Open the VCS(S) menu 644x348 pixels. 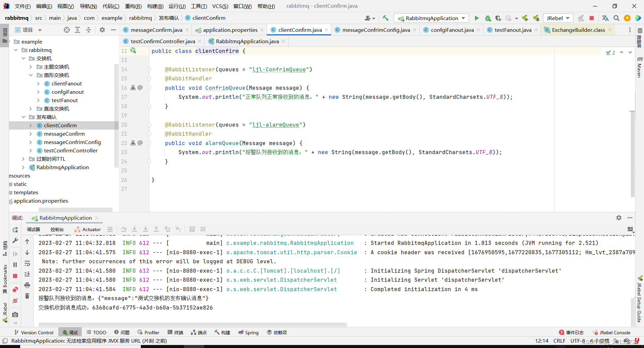220,6
